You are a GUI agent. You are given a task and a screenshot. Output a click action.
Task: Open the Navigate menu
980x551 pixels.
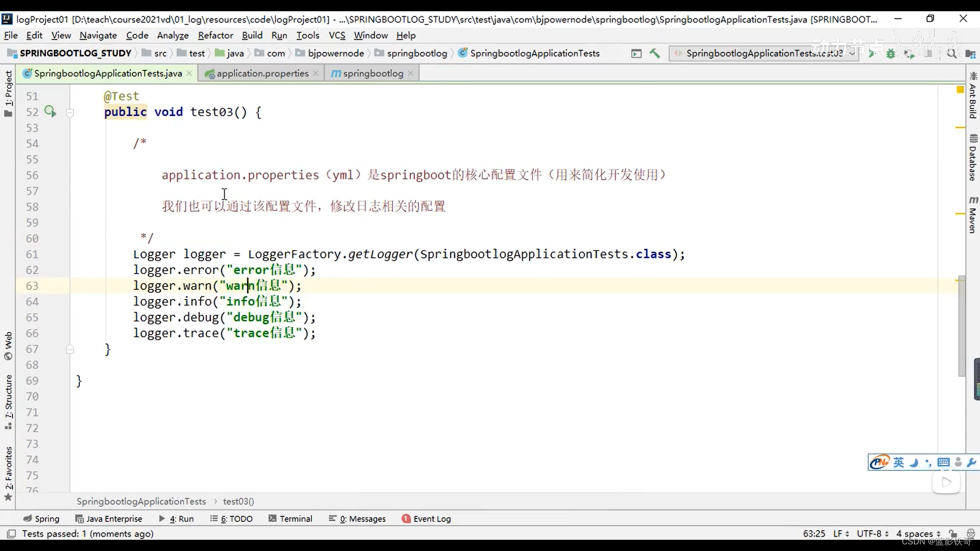pyautogui.click(x=98, y=35)
